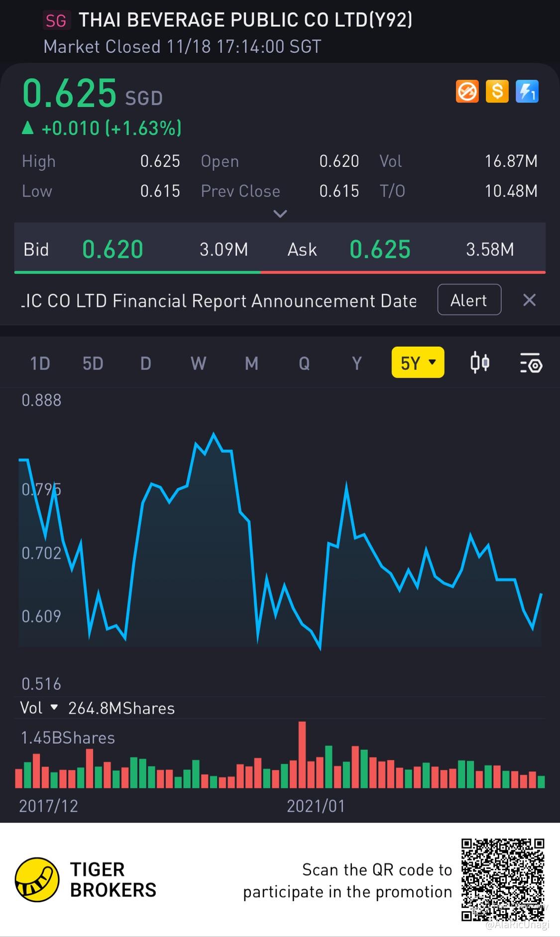The height and width of the screenshot is (937, 560).
Task: Tap the ask volume 3.58M
Action: click(490, 250)
